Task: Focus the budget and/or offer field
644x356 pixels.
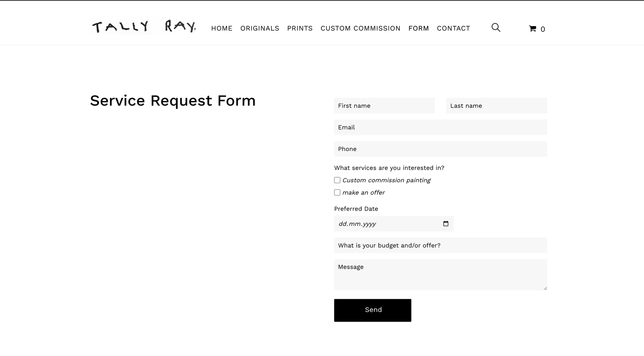Action: tap(440, 245)
